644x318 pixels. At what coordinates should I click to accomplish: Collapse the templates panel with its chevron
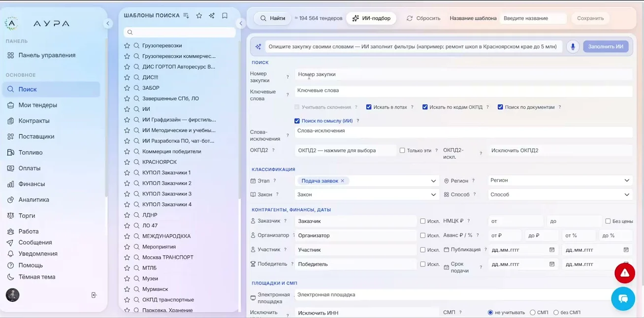point(241,23)
